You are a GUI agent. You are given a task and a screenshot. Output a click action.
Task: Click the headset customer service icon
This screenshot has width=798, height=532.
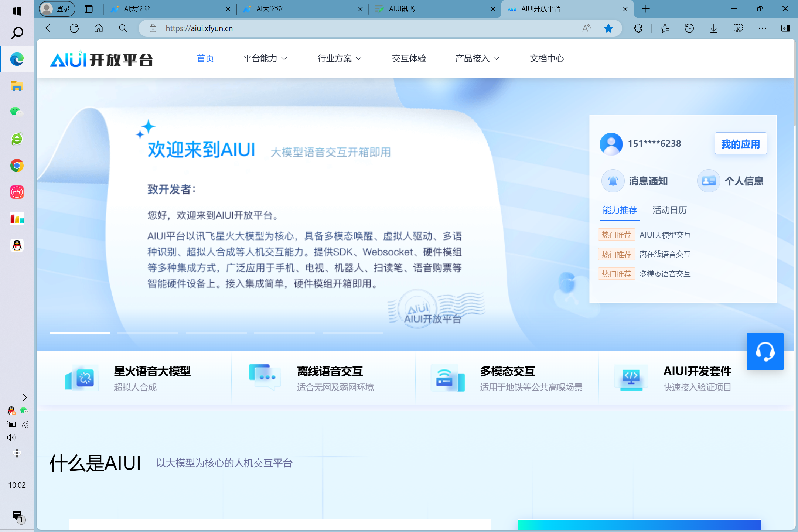[765, 351]
